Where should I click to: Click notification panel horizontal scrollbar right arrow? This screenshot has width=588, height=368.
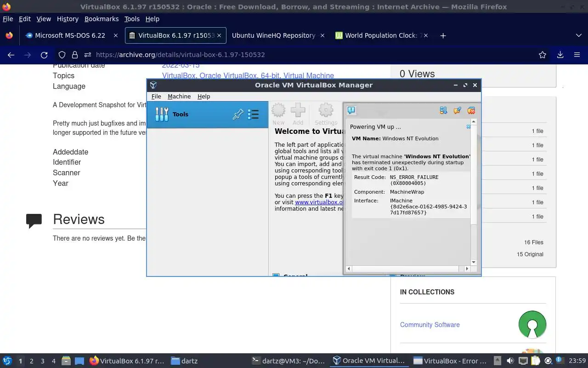point(467,269)
